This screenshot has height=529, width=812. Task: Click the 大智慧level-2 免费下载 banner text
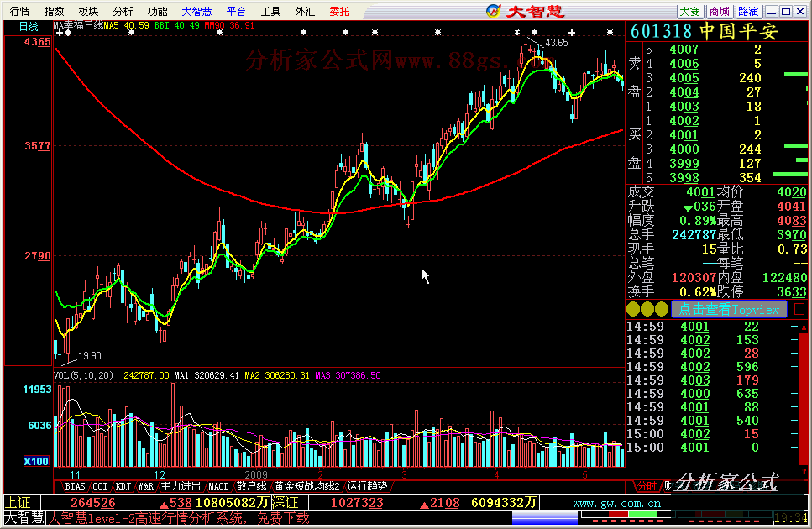click(179, 518)
